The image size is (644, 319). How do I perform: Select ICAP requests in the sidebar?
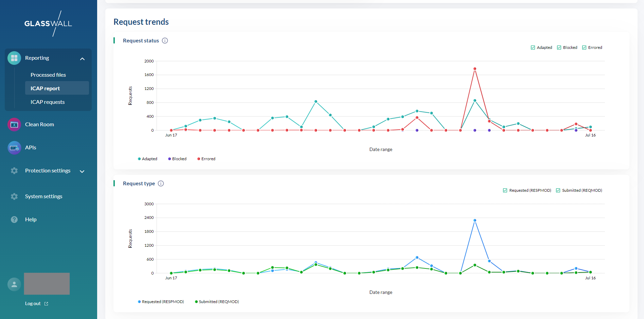pos(48,102)
